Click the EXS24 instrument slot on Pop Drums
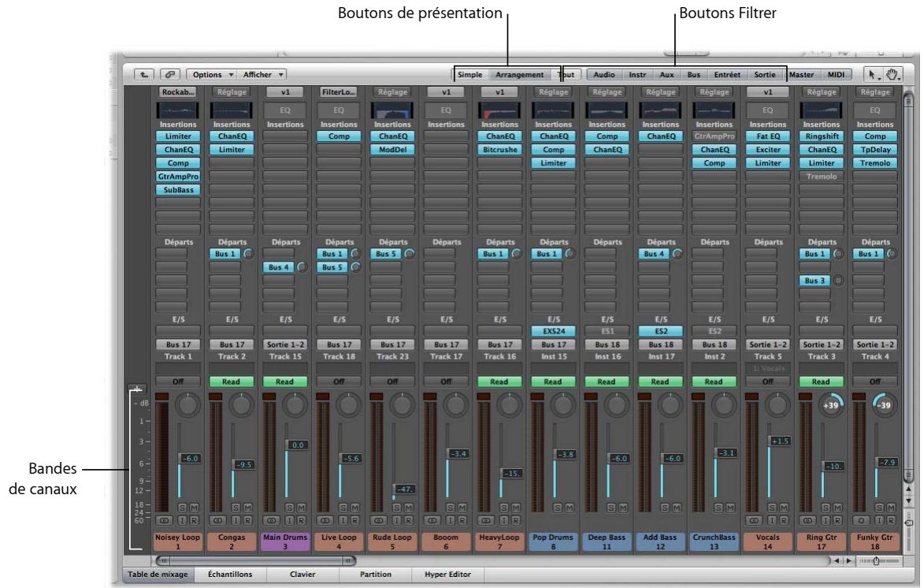 (x=553, y=331)
